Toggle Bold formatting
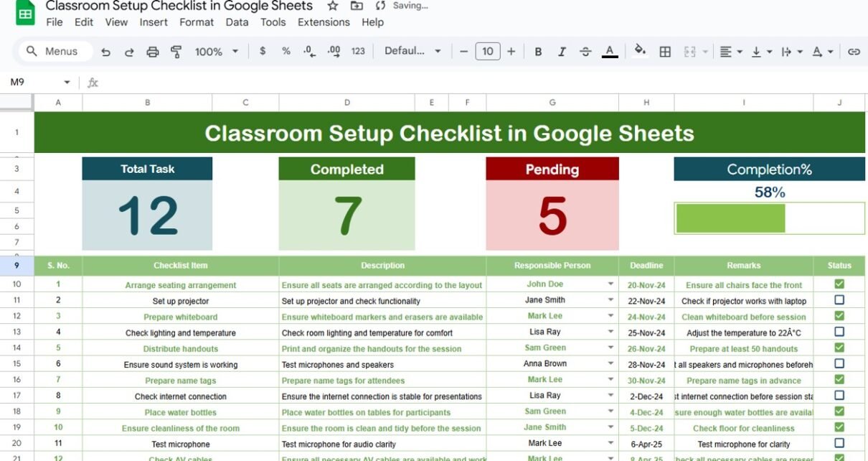Screen dimensions: 868x461 [538, 52]
